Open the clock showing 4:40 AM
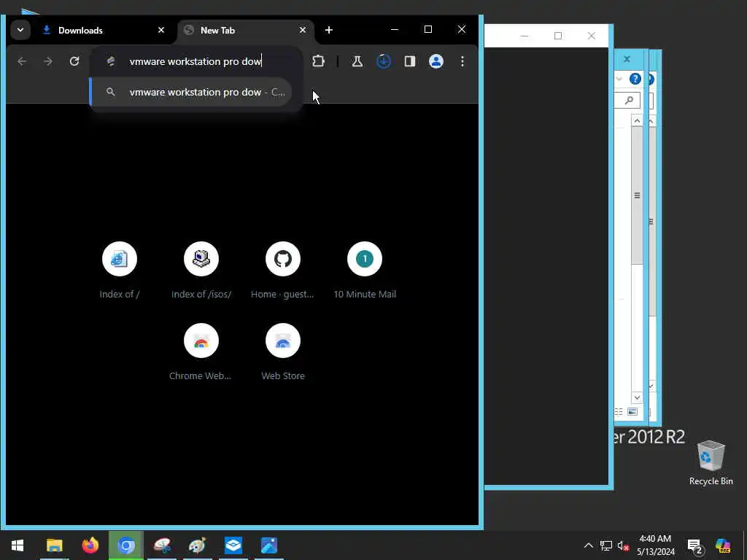 pos(656,545)
